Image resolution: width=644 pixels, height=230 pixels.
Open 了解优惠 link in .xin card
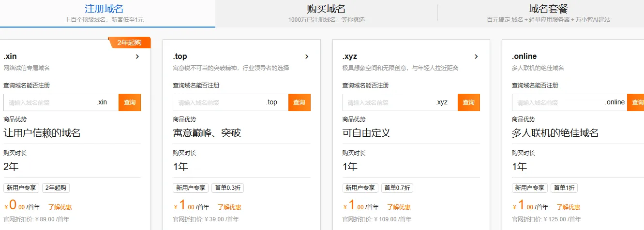tap(60, 207)
